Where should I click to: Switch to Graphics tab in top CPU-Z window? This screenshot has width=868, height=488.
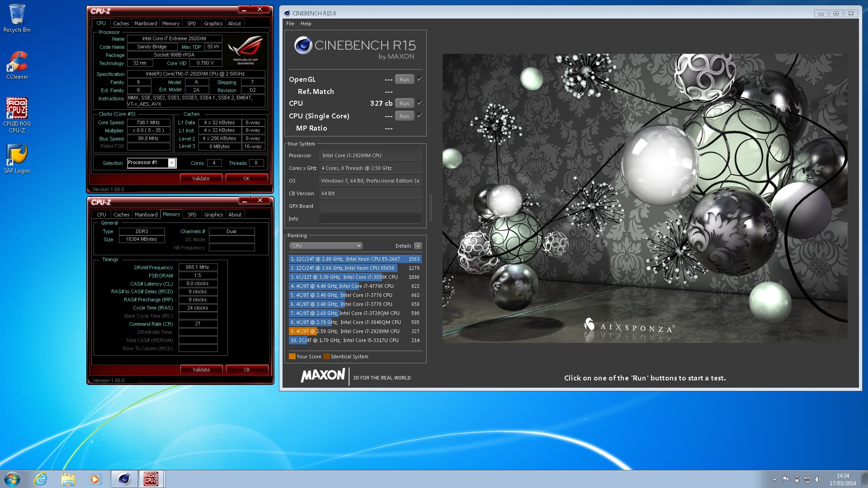click(213, 23)
